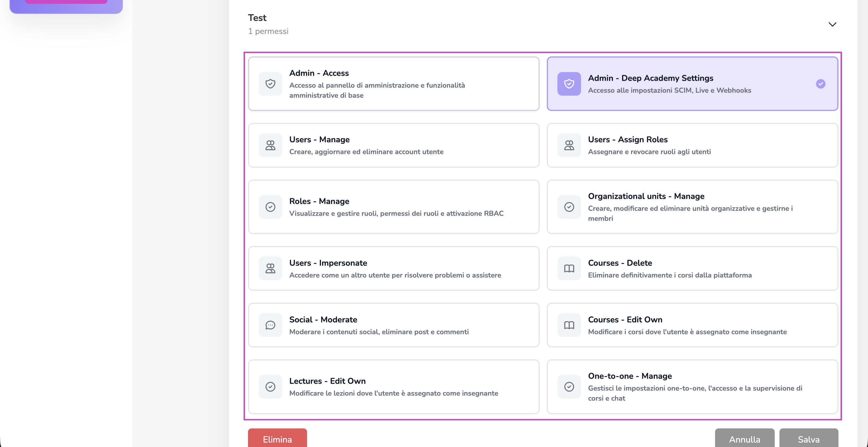This screenshot has height=447, width=868.
Task: Click the users icon on Users - Manage
Action: point(270,145)
